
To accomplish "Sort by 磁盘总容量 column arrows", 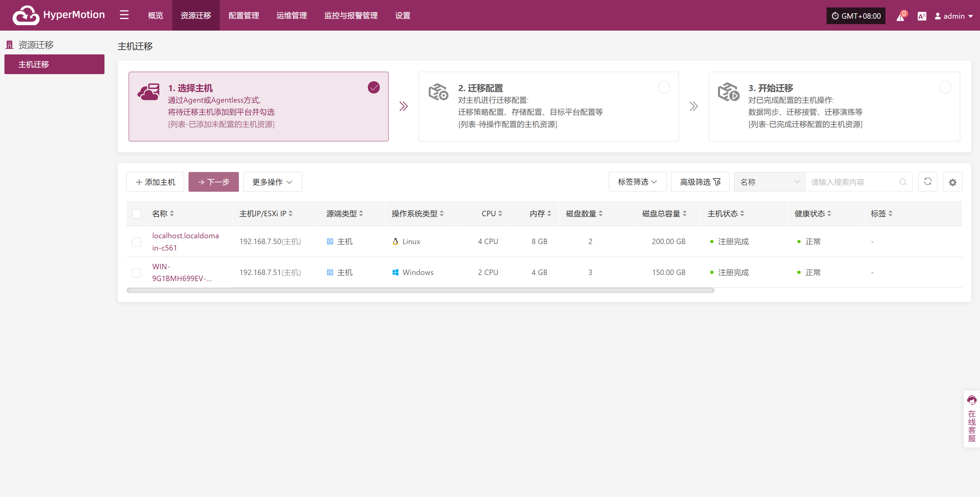I will coord(685,213).
